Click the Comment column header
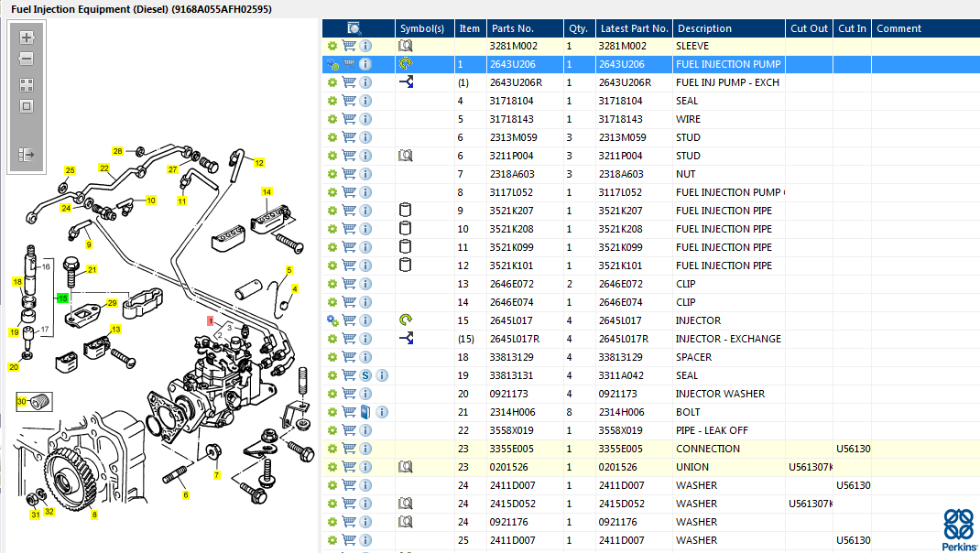This screenshot has width=980, height=553. pos(926,28)
